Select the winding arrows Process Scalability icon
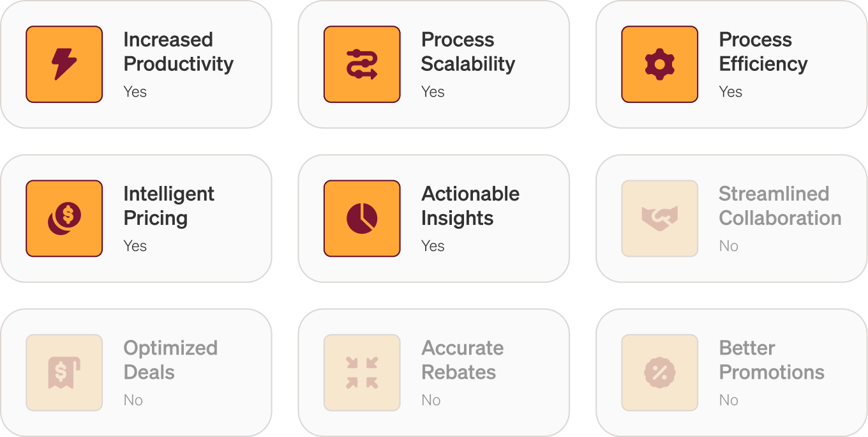 (362, 65)
